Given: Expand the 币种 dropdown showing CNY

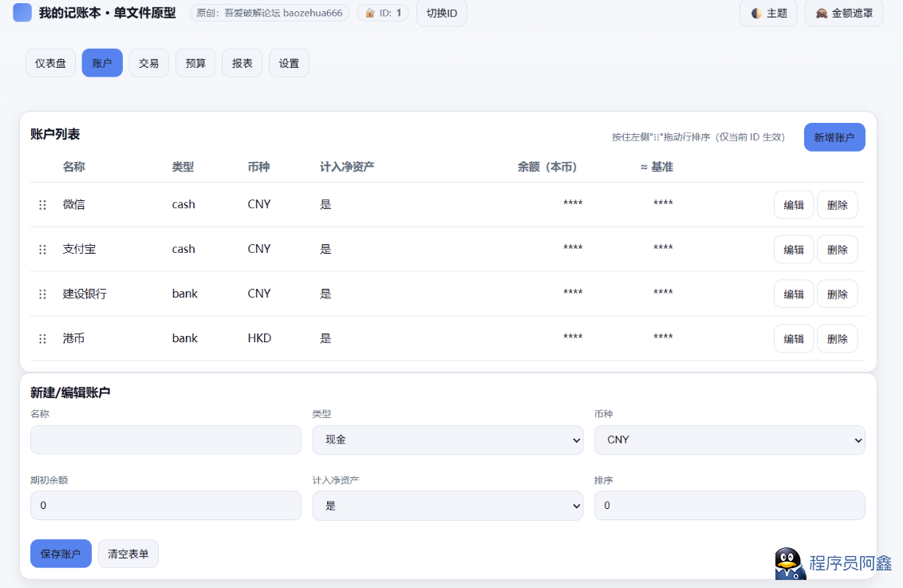Looking at the screenshot, I should pos(729,440).
